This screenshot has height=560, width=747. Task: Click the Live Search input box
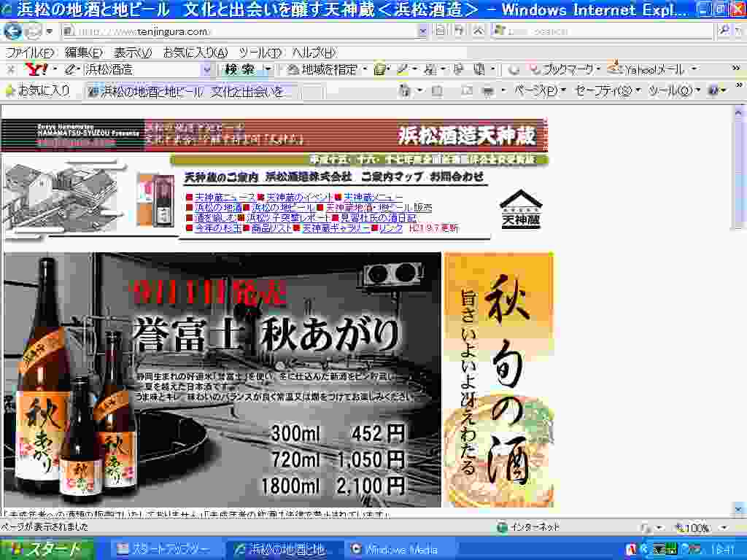(x=603, y=31)
